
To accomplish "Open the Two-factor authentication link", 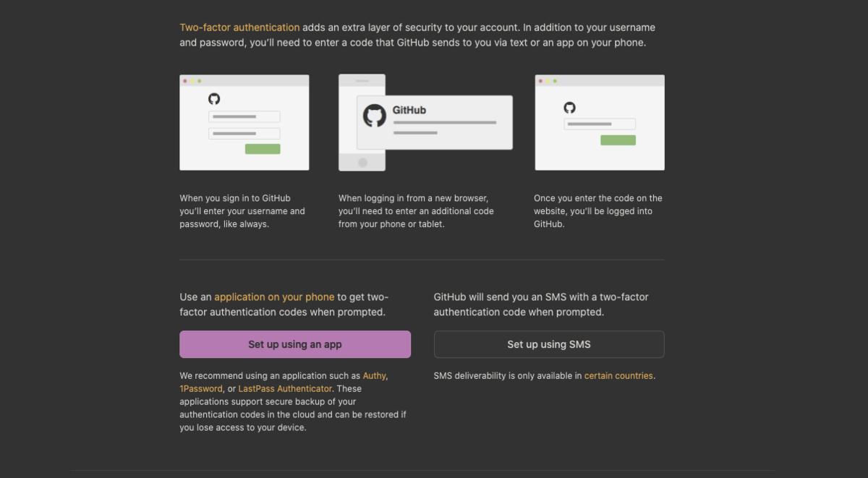I will pyautogui.click(x=239, y=27).
